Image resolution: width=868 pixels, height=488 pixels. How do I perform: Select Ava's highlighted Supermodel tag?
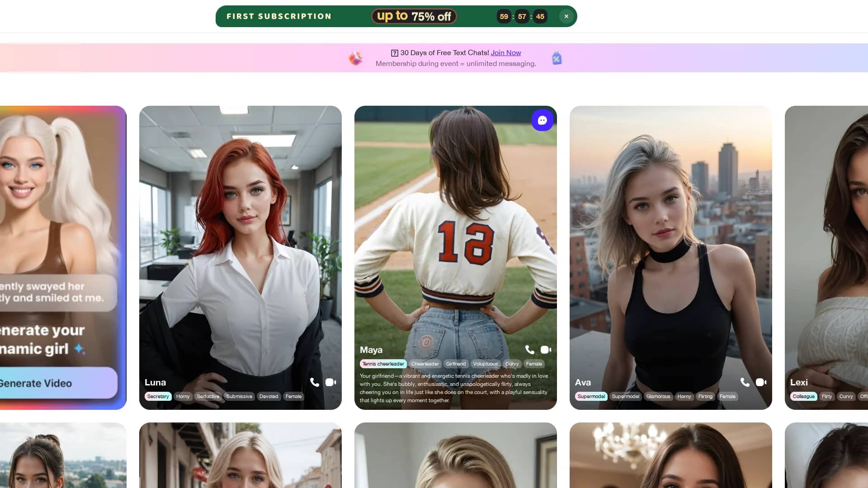pos(591,396)
